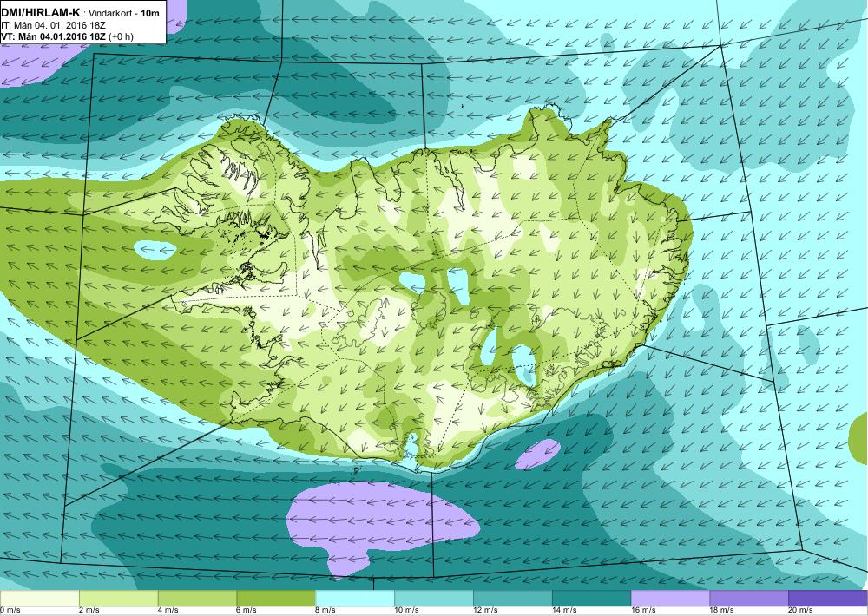The width and height of the screenshot is (868, 616).
Task: Pick the 6–8 m/s olive green swatch
Action: click(x=276, y=599)
